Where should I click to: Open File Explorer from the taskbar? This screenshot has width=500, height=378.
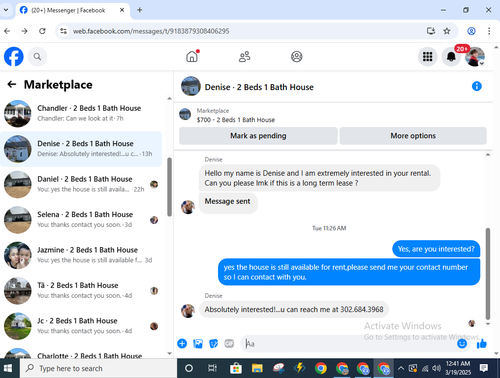pyautogui.click(x=257, y=368)
